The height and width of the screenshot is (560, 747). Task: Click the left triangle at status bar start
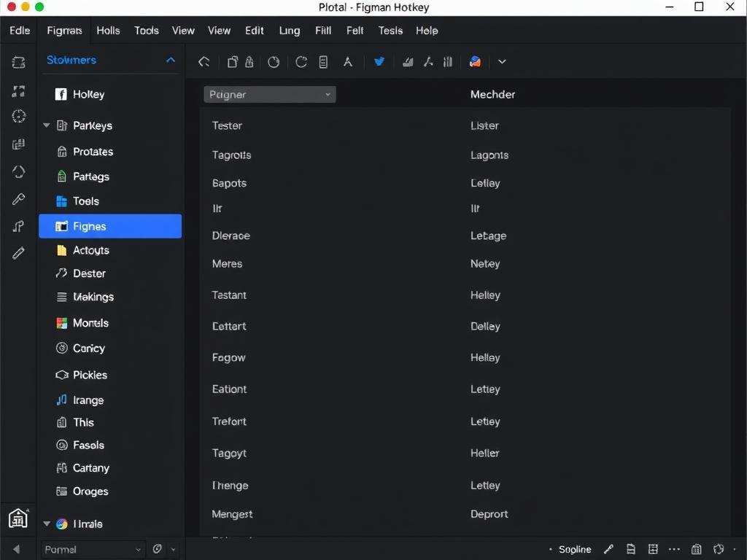(x=17, y=550)
